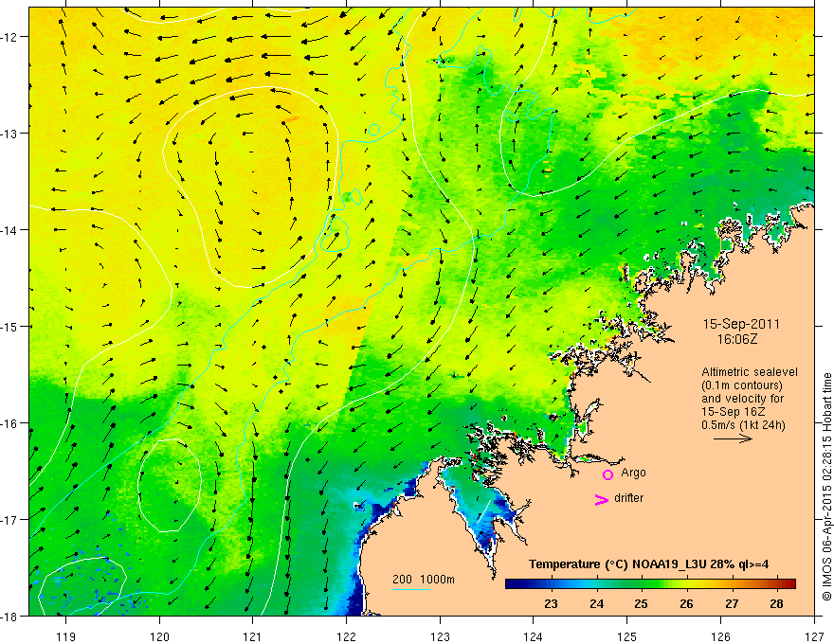Click the longitude axis label '122'
This screenshot has width=834, height=644.
[346, 636]
